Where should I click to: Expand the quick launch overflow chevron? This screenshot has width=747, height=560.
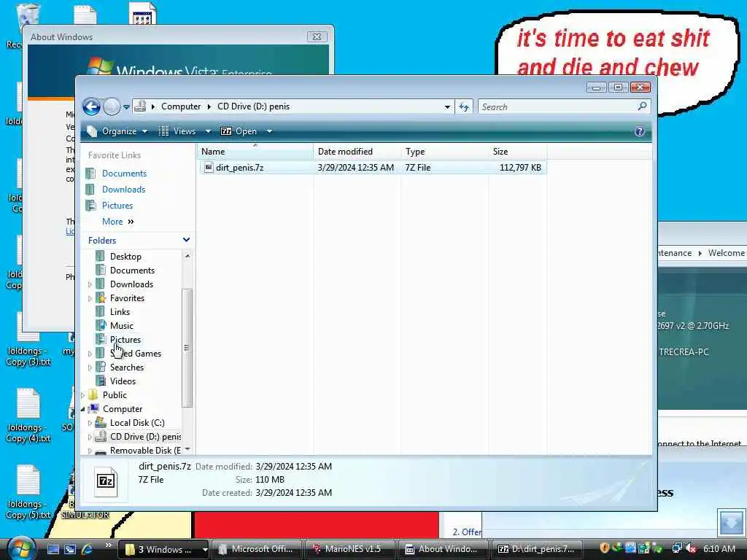[x=108, y=546]
